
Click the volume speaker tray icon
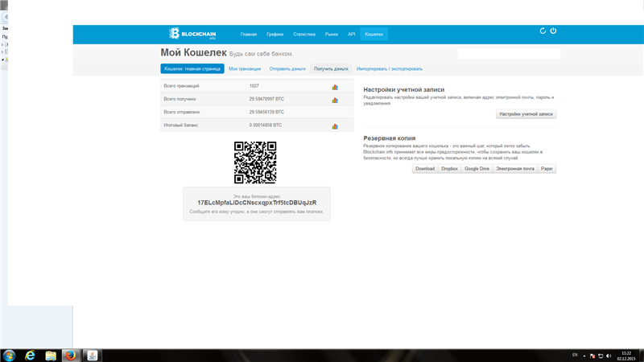pos(609,356)
